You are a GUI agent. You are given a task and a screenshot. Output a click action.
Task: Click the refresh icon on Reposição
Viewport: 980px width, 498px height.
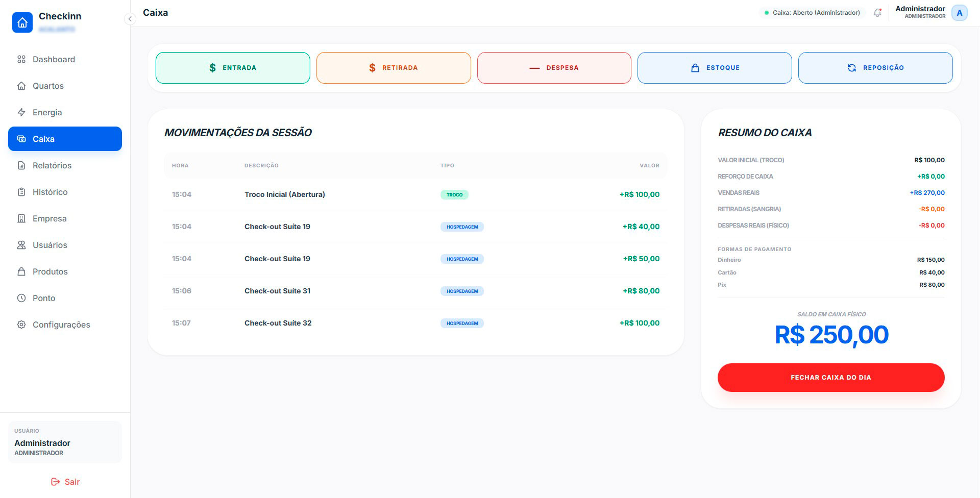pyautogui.click(x=852, y=67)
